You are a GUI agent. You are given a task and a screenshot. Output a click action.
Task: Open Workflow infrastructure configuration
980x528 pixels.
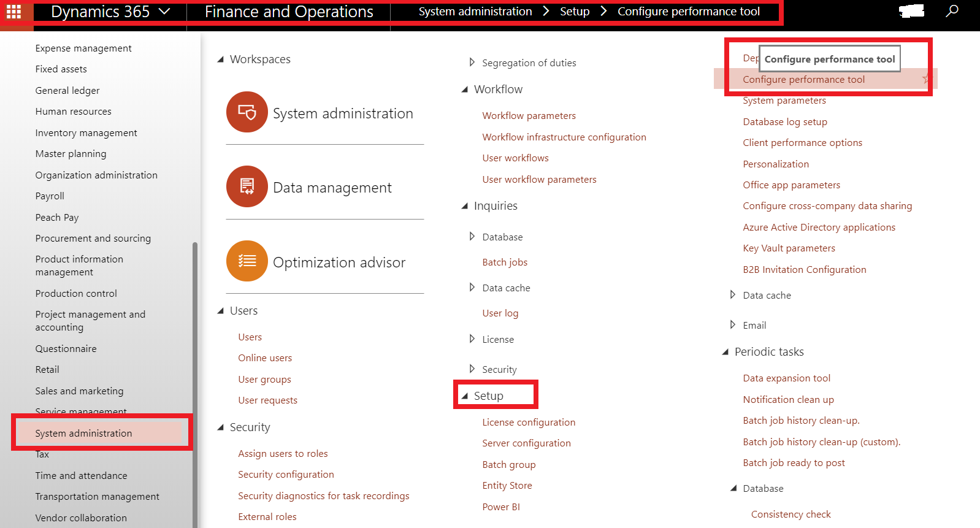(x=564, y=137)
